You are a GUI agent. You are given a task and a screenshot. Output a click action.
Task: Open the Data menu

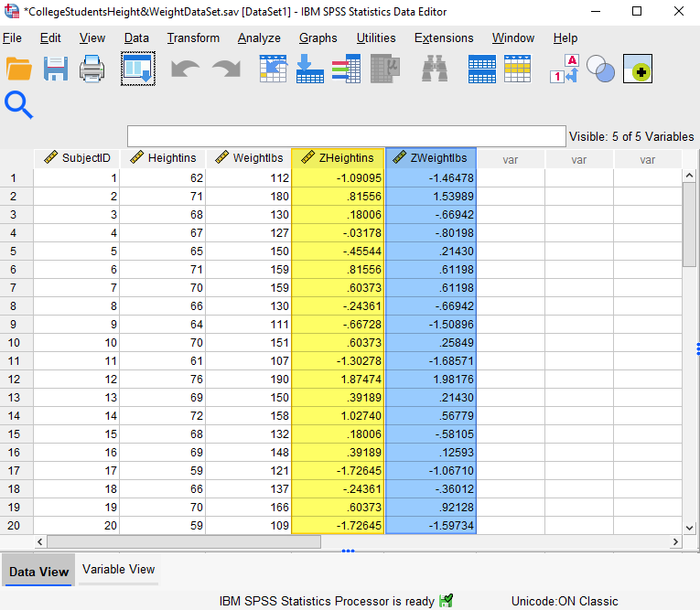coord(136,38)
